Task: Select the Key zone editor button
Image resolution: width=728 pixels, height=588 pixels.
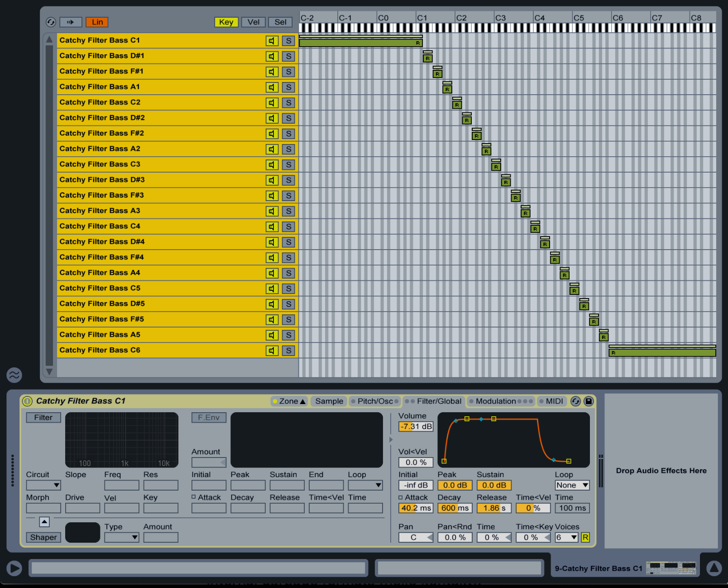Action: coord(226,22)
